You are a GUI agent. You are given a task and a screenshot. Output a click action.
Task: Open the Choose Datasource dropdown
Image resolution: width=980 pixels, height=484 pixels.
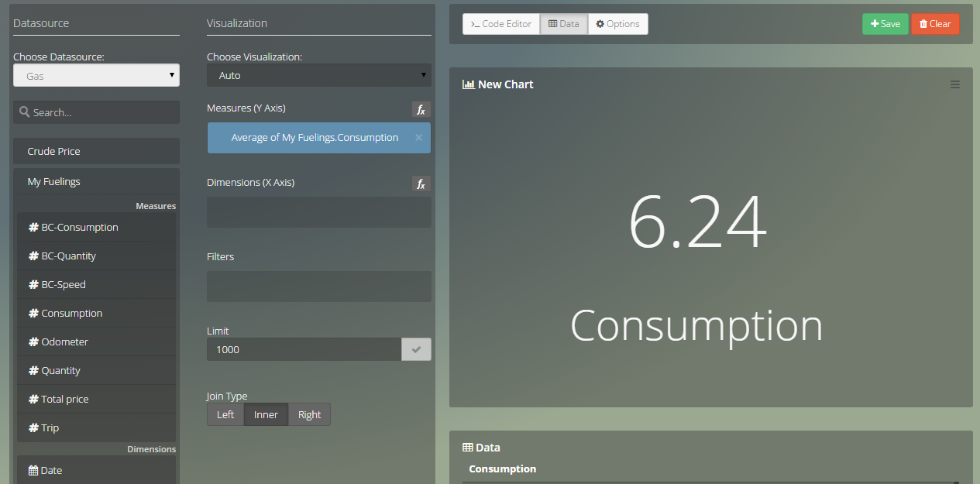[x=96, y=76]
